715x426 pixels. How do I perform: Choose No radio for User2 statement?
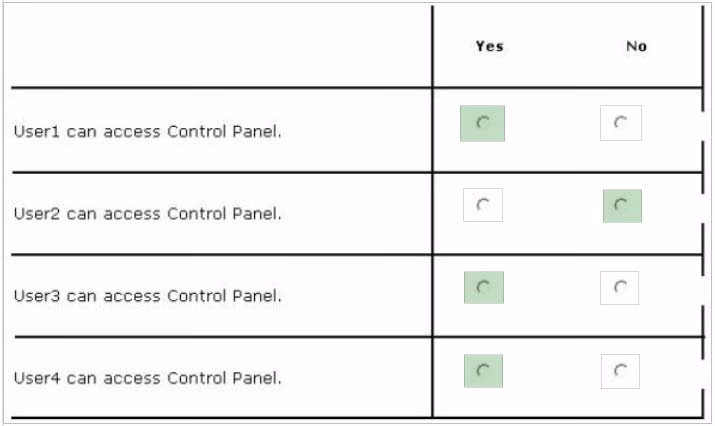click(622, 206)
